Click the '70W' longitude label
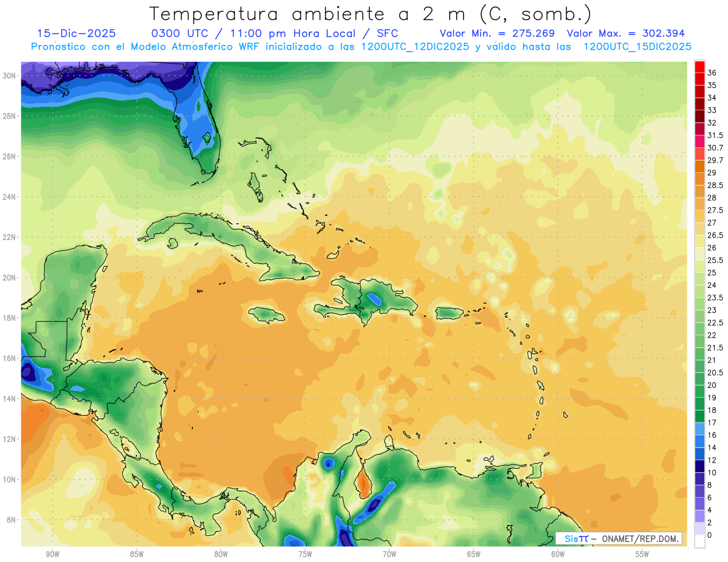 389,554
